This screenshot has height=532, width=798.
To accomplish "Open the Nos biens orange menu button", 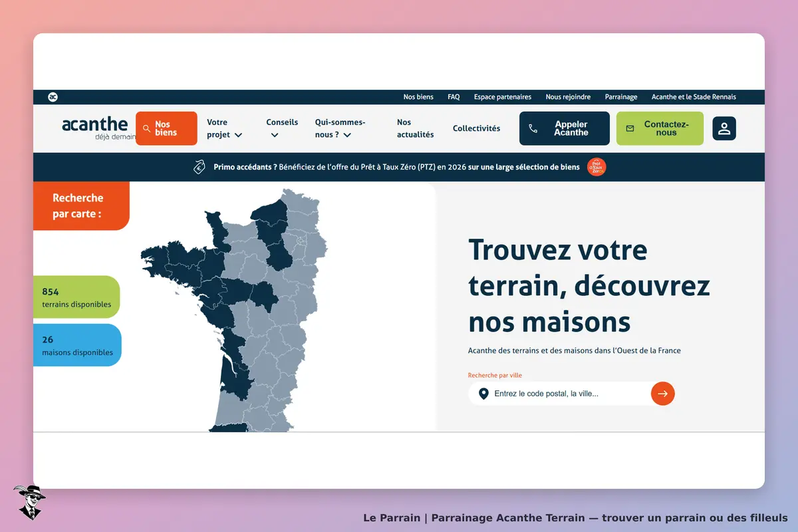I will pyautogui.click(x=166, y=128).
